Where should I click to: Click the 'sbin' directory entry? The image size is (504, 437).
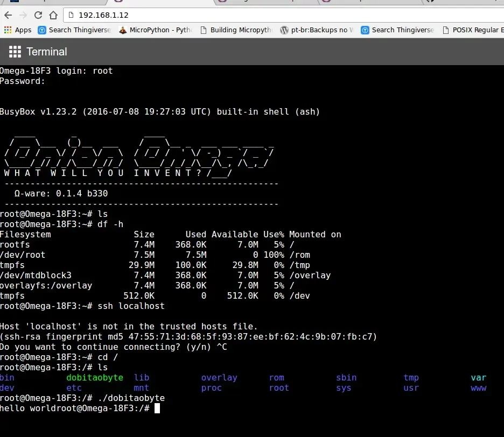point(346,378)
